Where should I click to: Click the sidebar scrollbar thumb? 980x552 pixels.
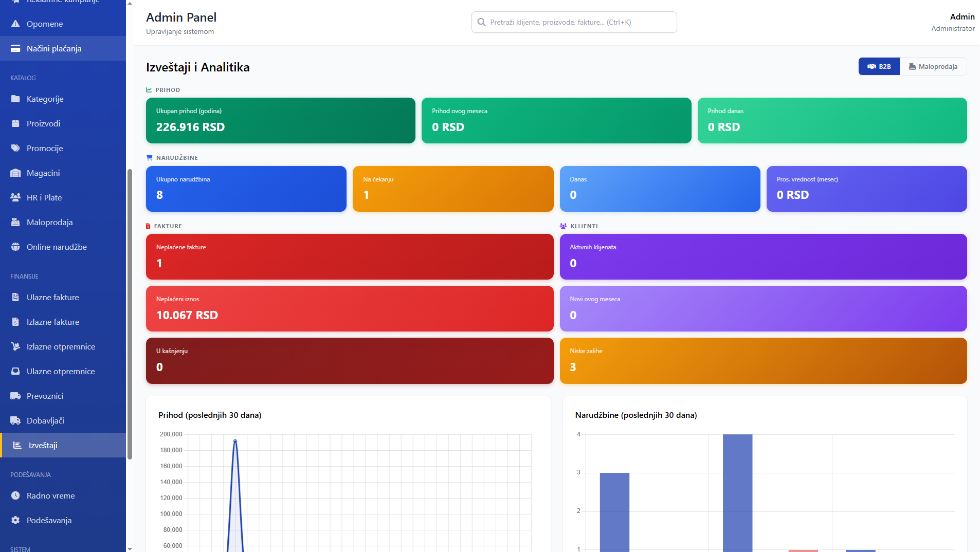[130, 314]
